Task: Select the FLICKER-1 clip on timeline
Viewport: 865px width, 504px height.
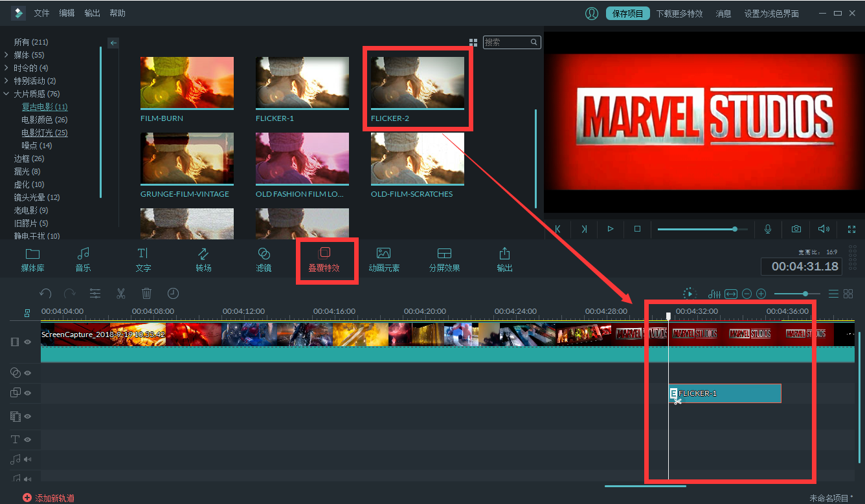Action: pos(725,393)
